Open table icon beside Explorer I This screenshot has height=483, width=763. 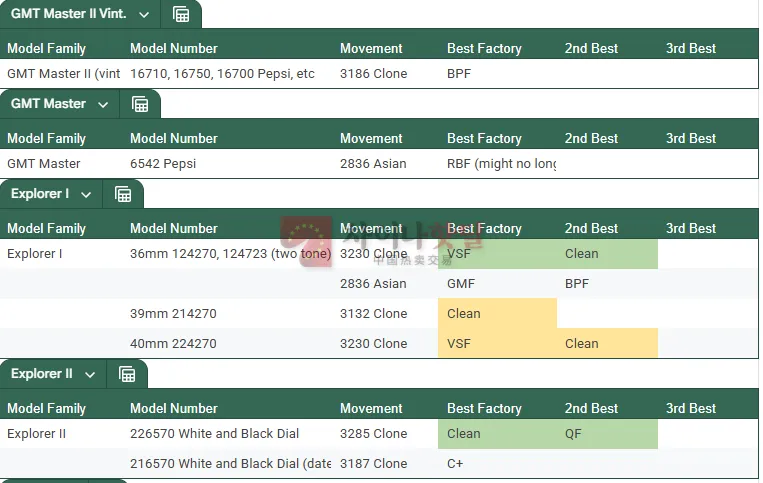tap(123, 194)
